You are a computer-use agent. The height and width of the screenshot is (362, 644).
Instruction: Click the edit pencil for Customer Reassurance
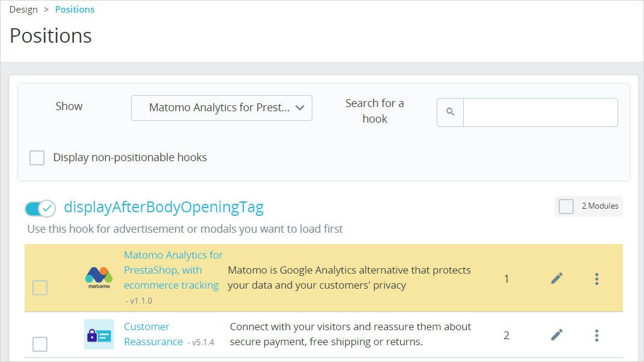pyautogui.click(x=557, y=334)
